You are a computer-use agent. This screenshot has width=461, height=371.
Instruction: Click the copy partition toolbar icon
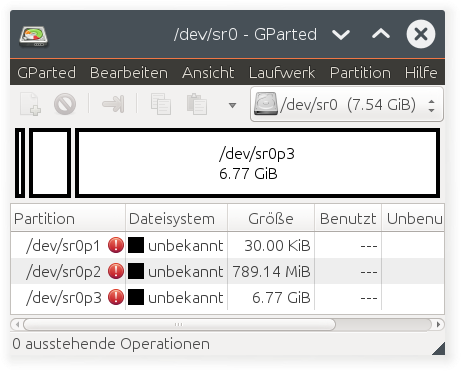pyautogui.click(x=161, y=104)
